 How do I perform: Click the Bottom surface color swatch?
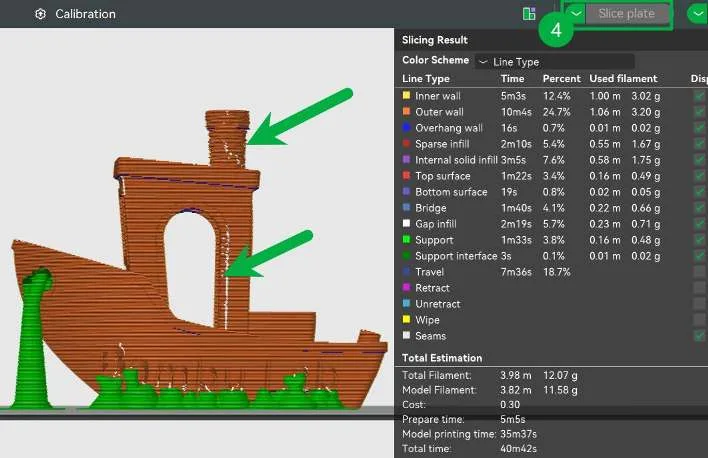[406, 192]
